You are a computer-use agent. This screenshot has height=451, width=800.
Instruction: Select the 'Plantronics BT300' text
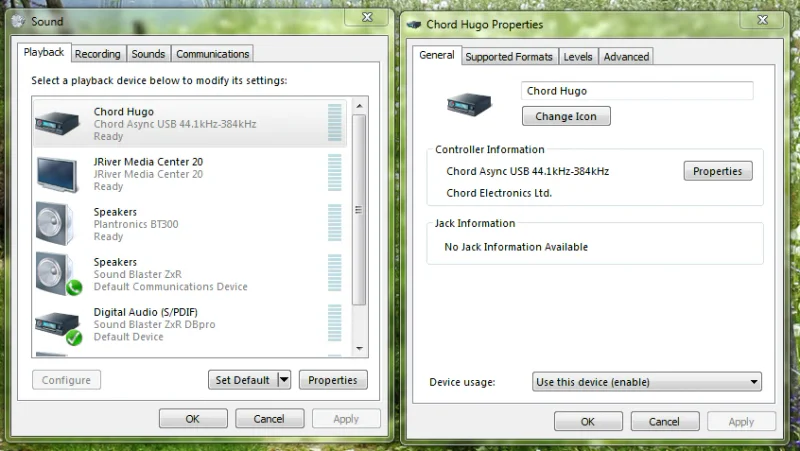pos(136,224)
